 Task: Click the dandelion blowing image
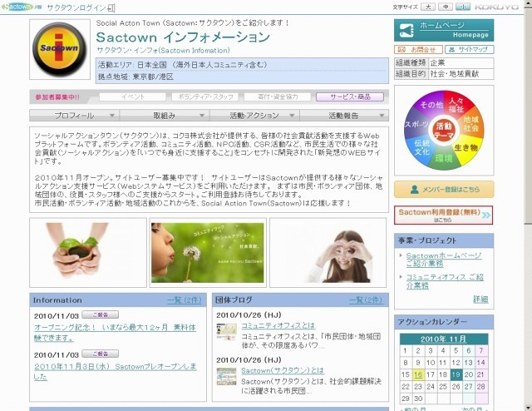click(x=208, y=252)
